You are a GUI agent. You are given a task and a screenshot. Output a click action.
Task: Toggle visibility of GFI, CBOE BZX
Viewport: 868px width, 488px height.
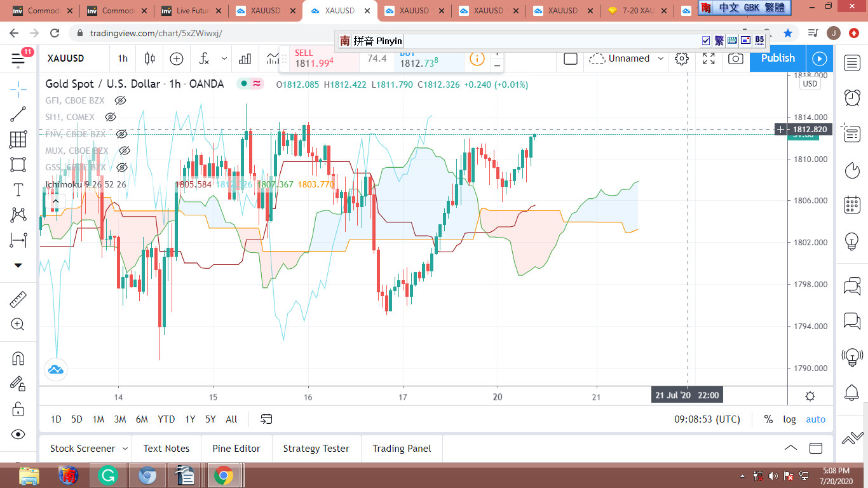pos(120,100)
